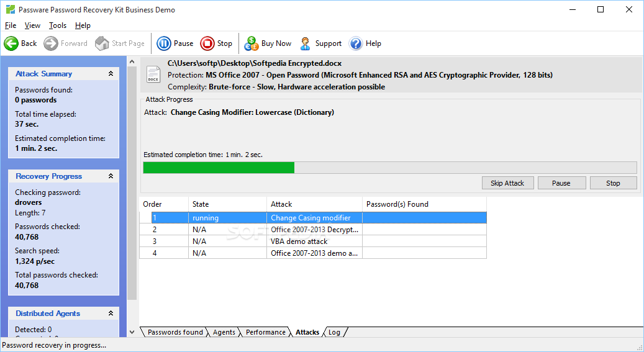Screen dimensions: 644x352
Task: Click the blue Help question mark icon
Action: point(356,43)
